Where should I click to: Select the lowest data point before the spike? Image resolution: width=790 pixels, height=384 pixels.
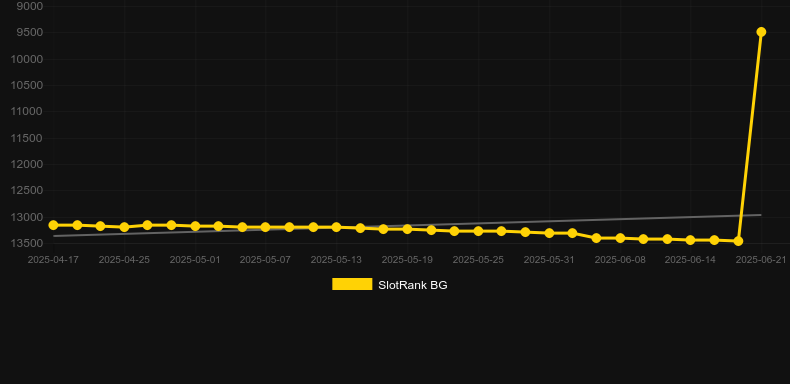point(738,241)
